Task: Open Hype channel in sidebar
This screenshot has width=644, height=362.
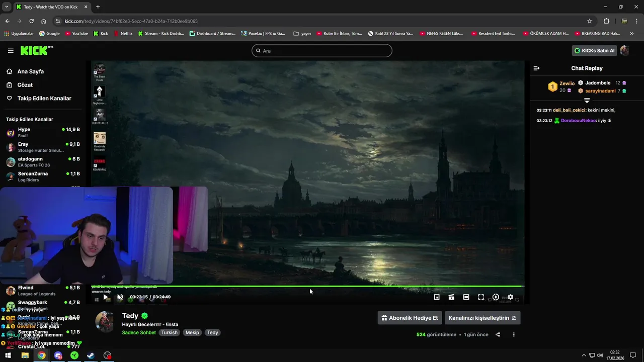Action: tap(43, 132)
